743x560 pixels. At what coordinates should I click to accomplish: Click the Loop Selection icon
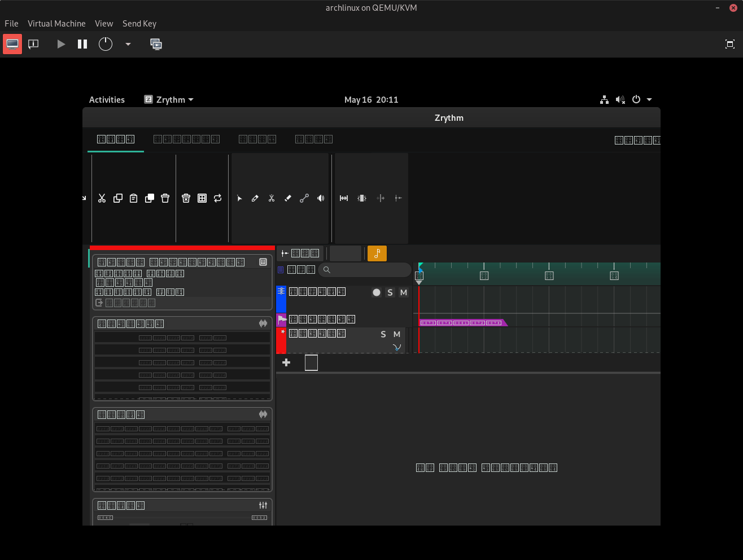(217, 198)
